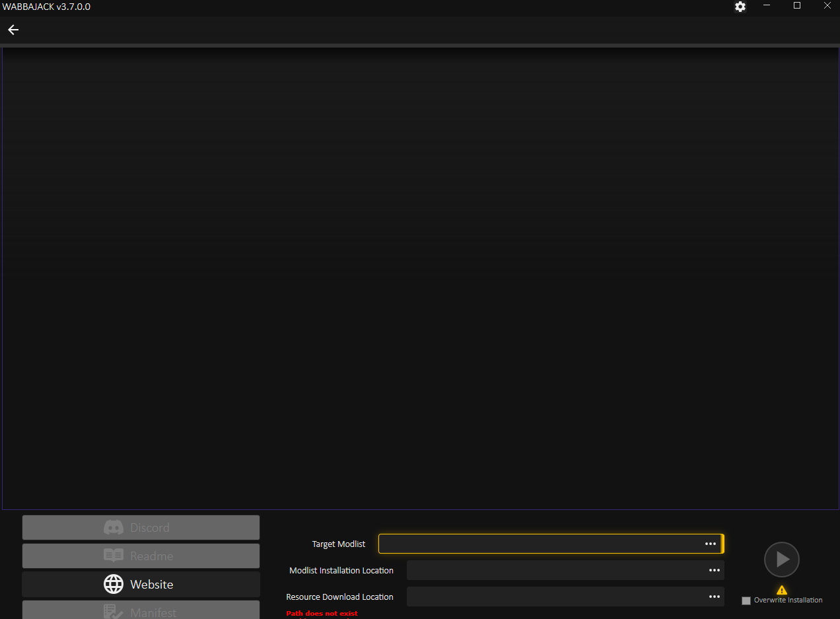Visit the modlist Website
The image size is (840, 619).
click(141, 584)
